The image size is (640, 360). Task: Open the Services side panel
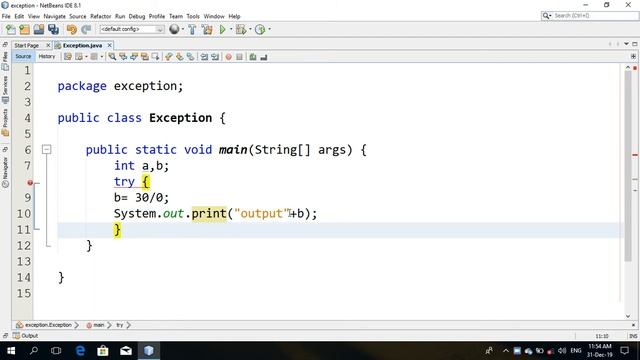click(5, 89)
